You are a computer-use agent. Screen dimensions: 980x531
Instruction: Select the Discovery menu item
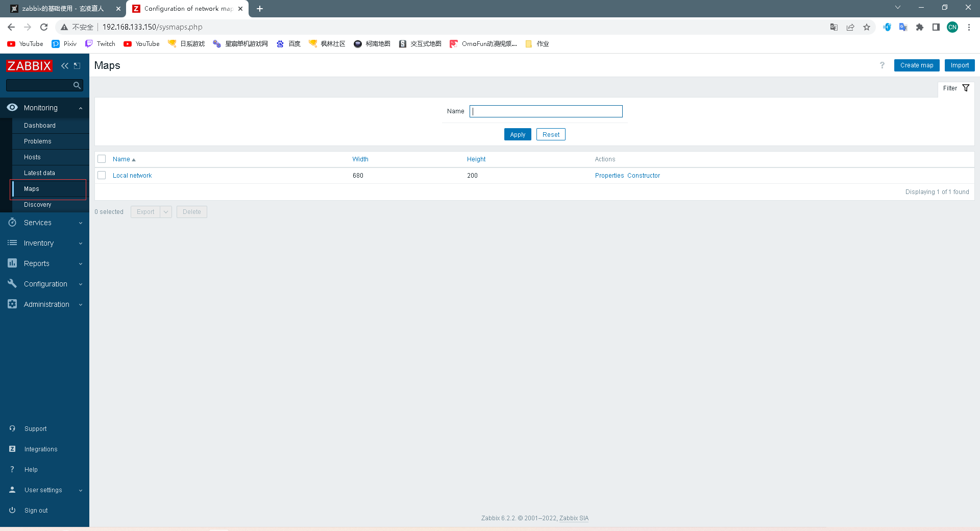(x=37, y=204)
